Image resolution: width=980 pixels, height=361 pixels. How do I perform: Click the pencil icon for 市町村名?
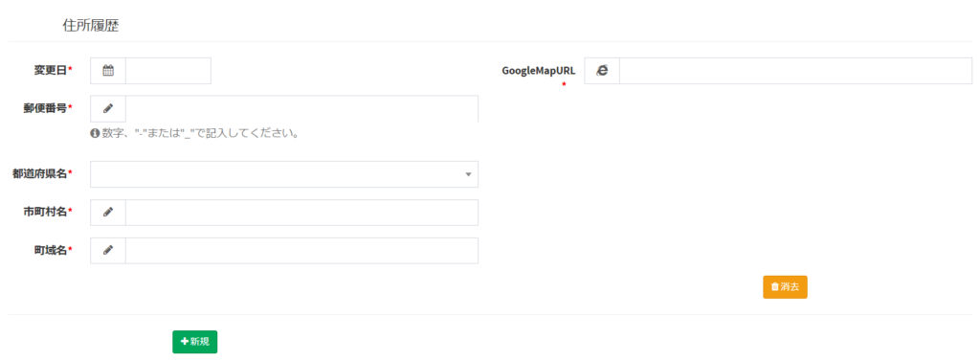[108, 212]
